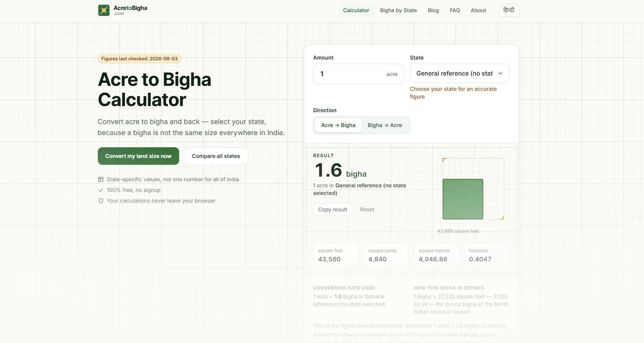Image resolution: width=644 pixels, height=343 pixels.
Task: Click 'State-specific values, not one number' text
Action: pos(173,179)
